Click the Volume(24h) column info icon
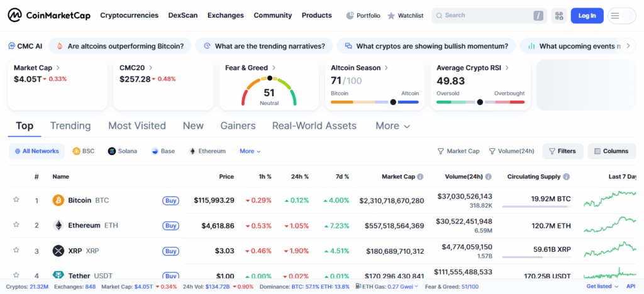 tap(488, 177)
